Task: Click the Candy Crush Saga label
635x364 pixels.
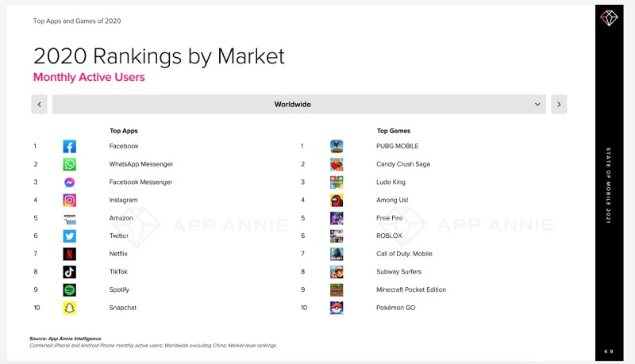Action: (x=403, y=164)
